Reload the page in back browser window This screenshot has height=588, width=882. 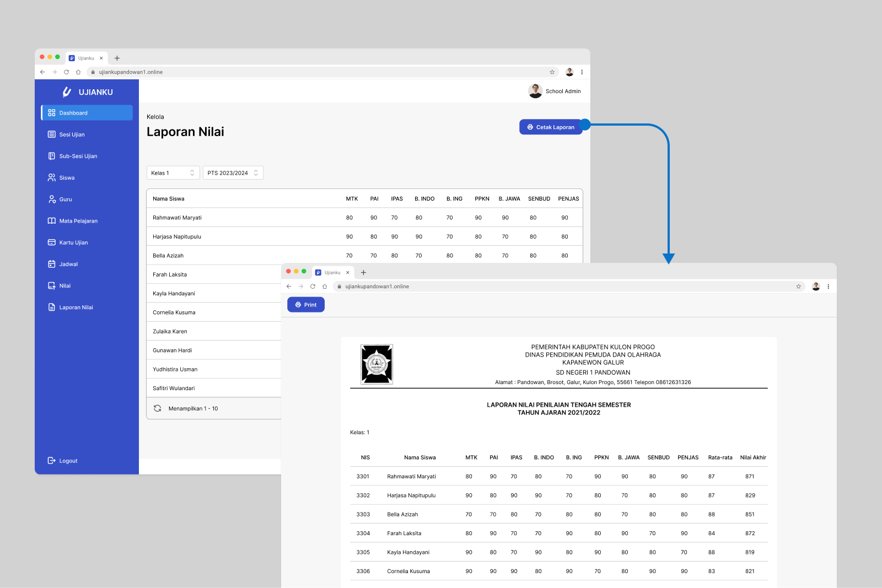coord(66,72)
